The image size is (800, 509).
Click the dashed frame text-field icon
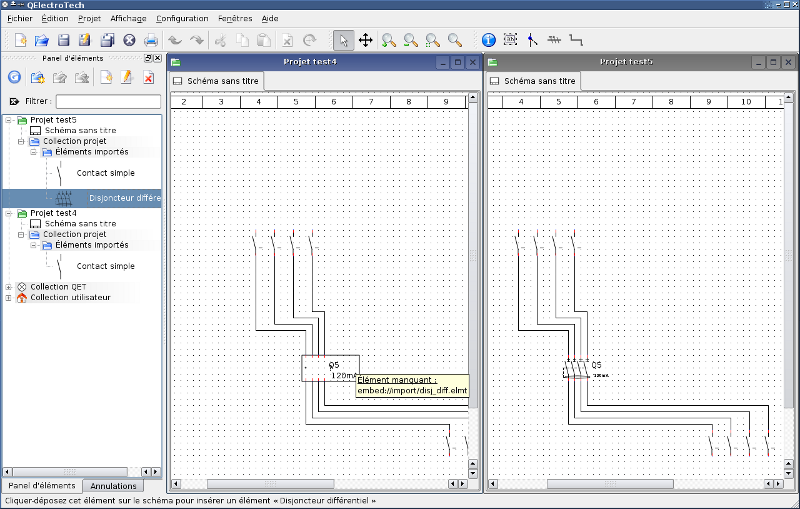(x=510, y=39)
